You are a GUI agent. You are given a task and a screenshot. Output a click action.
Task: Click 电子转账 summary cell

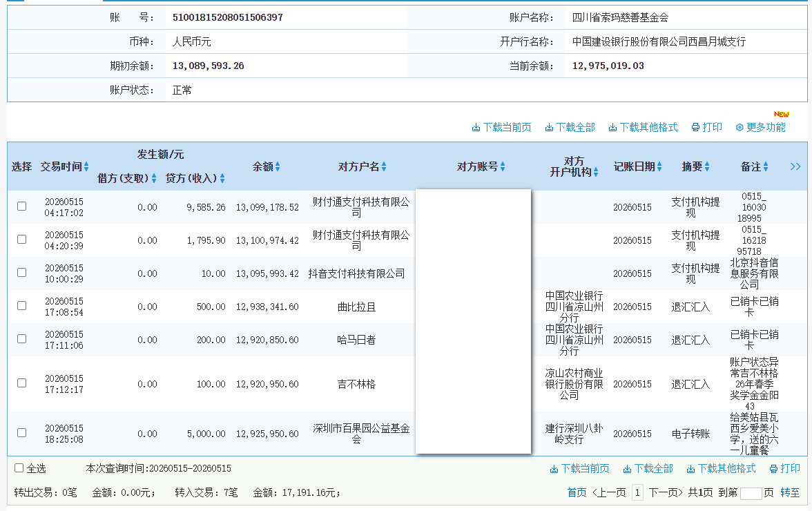pyautogui.click(x=690, y=434)
